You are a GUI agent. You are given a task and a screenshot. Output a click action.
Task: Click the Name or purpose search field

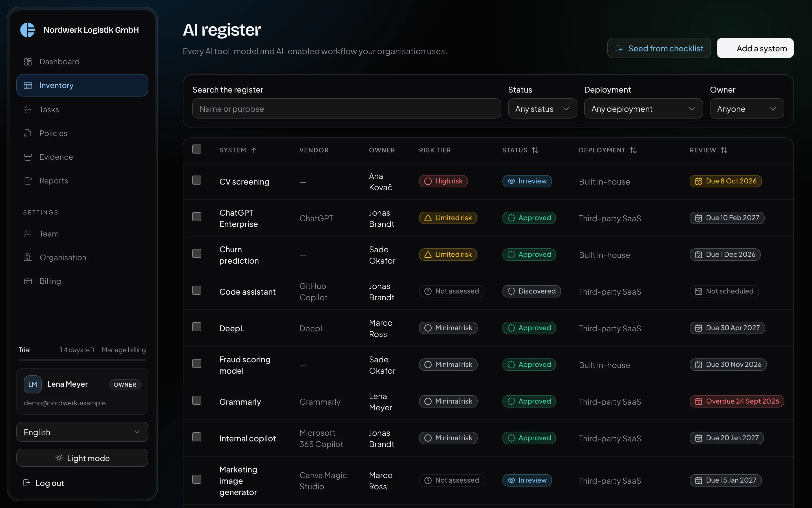347,109
